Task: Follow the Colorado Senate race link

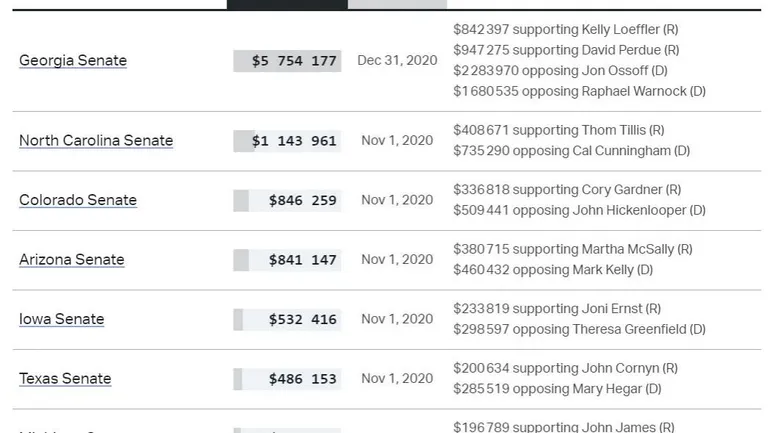Action: (78, 200)
